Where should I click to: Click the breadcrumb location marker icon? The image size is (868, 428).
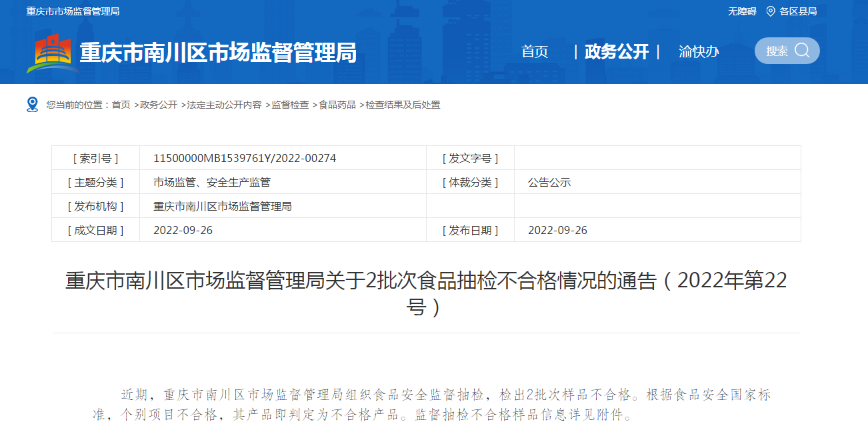pyautogui.click(x=33, y=105)
